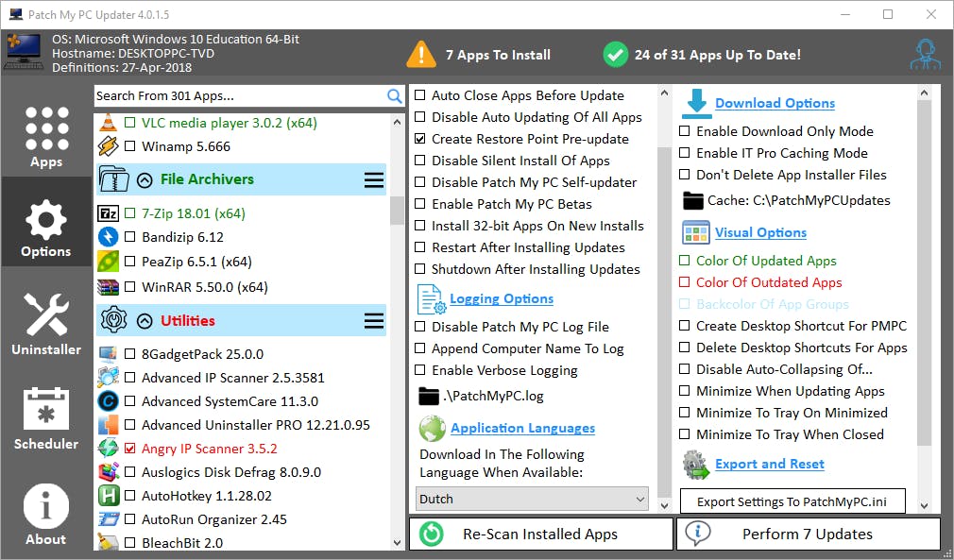This screenshot has width=954, height=560.
Task: Open the Export and Reset link
Action: point(770,465)
